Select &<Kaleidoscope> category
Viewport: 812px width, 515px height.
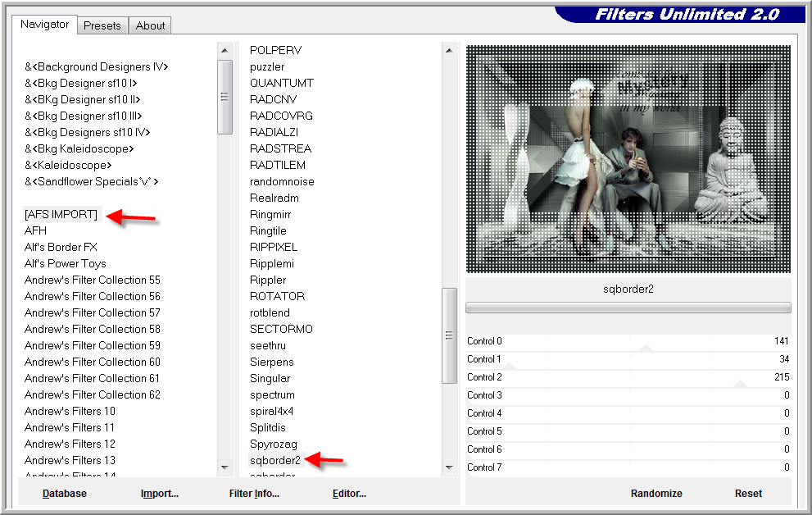point(68,166)
